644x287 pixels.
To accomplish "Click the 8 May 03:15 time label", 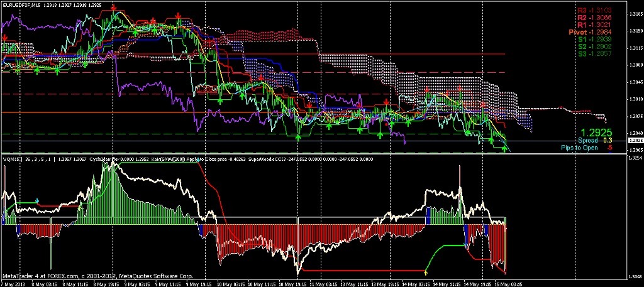I will (x=45, y=284).
